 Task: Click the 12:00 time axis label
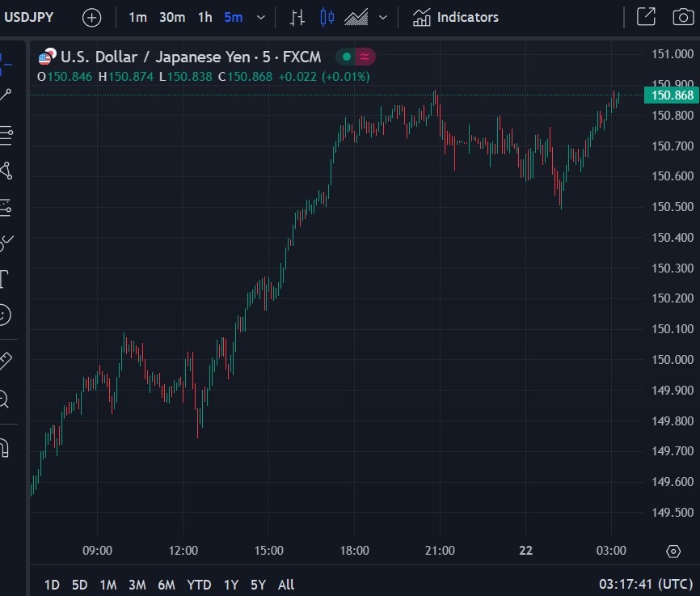tap(183, 551)
